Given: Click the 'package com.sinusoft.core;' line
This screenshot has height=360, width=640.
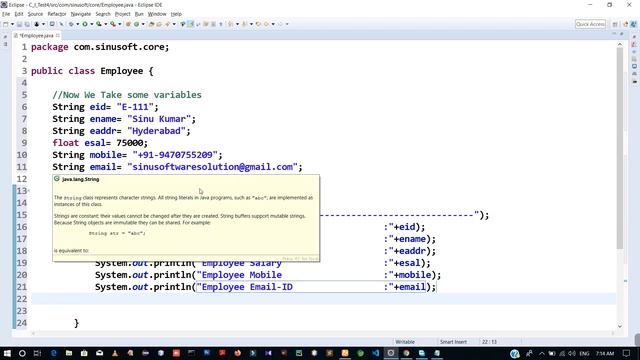Looking at the screenshot, I should (x=100, y=47).
